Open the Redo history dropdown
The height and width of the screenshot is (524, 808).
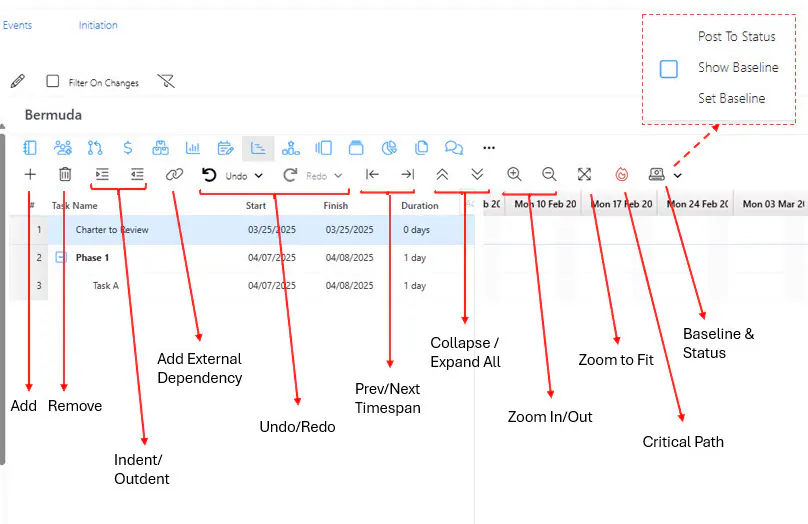338,176
